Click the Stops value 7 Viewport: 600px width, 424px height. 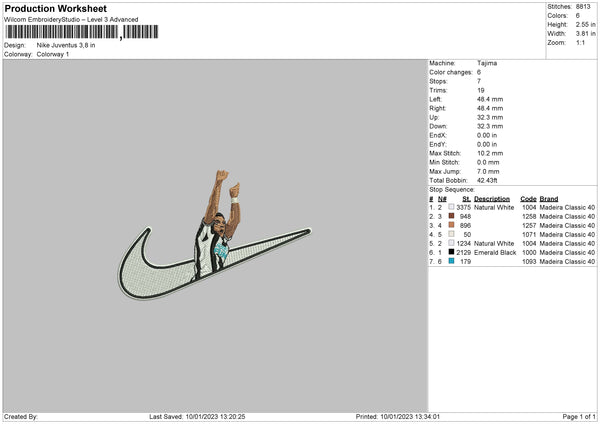pyautogui.click(x=479, y=81)
